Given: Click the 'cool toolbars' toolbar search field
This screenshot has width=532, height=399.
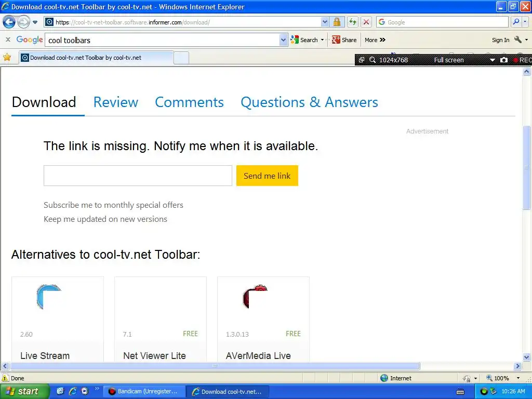Looking at the screenshot, I should pyautogui.click(x=162, y=40).
